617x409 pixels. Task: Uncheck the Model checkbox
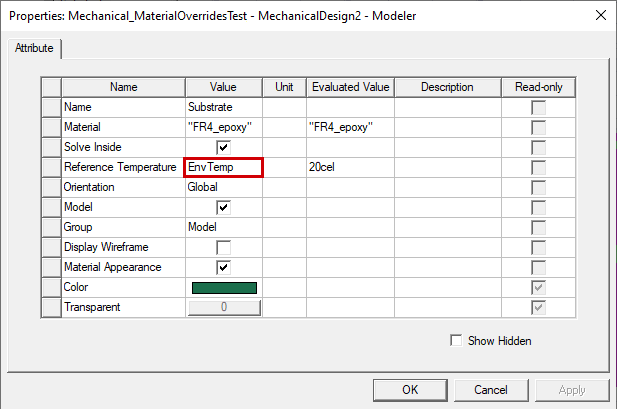(x=224, y=207)
